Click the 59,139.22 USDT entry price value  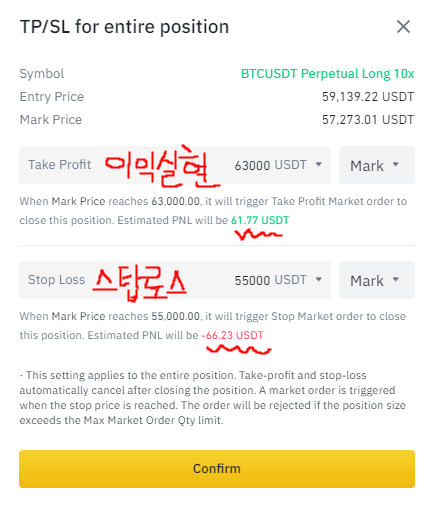[x=368, y=97]
